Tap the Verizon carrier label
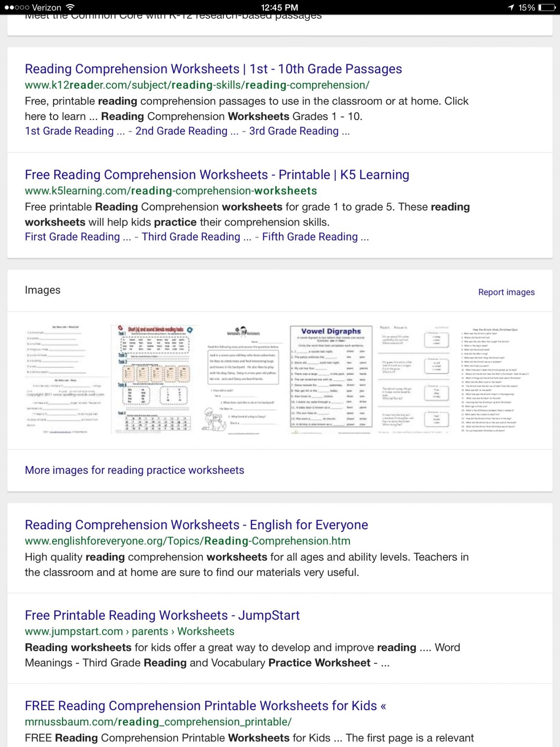This screenshot has width=560, height=747. [x=46, y=8]
